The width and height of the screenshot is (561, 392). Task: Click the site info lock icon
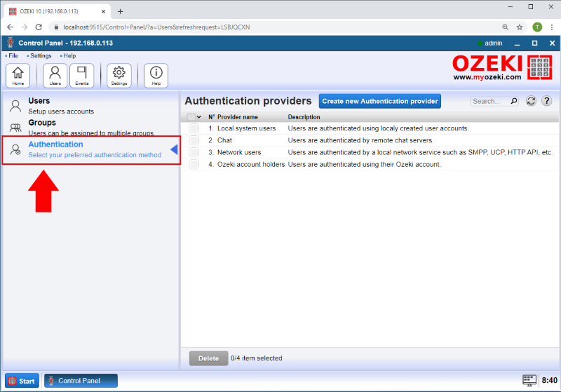[56, 27]
